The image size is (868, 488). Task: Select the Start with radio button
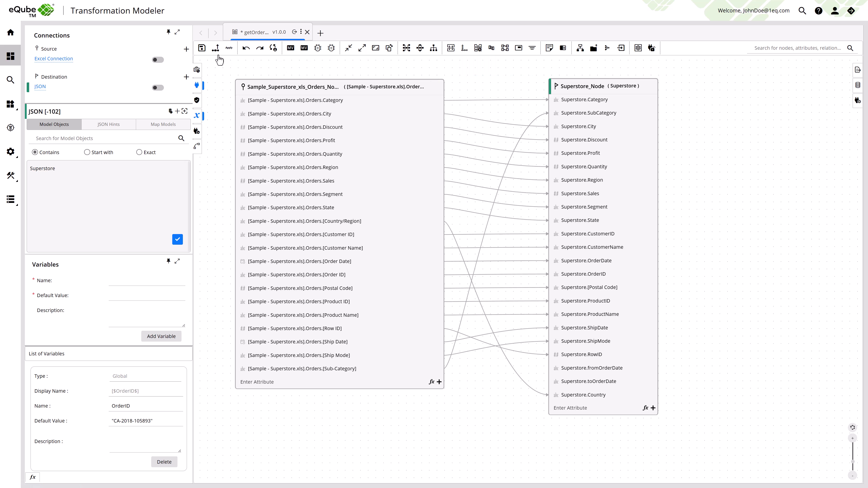tap(87, 152)
